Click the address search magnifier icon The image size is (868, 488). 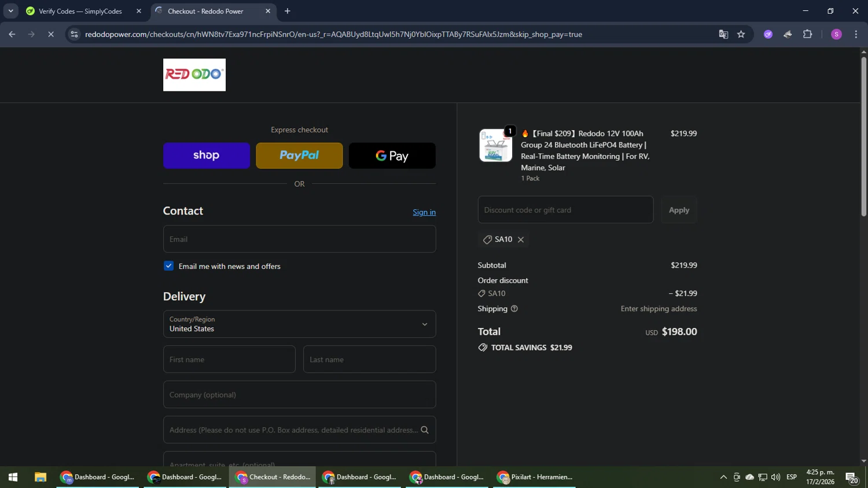[x=425, y=430]
